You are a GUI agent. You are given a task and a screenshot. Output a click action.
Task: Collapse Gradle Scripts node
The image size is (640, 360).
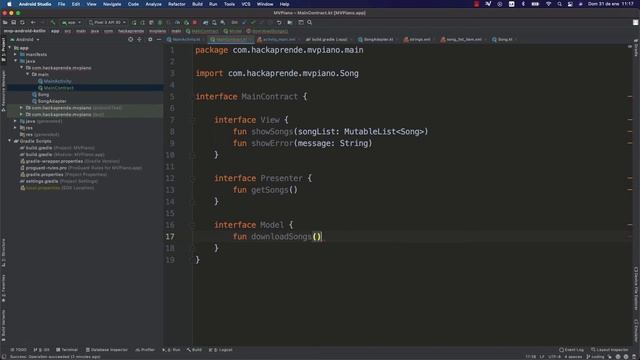click(x=10, y=141)
